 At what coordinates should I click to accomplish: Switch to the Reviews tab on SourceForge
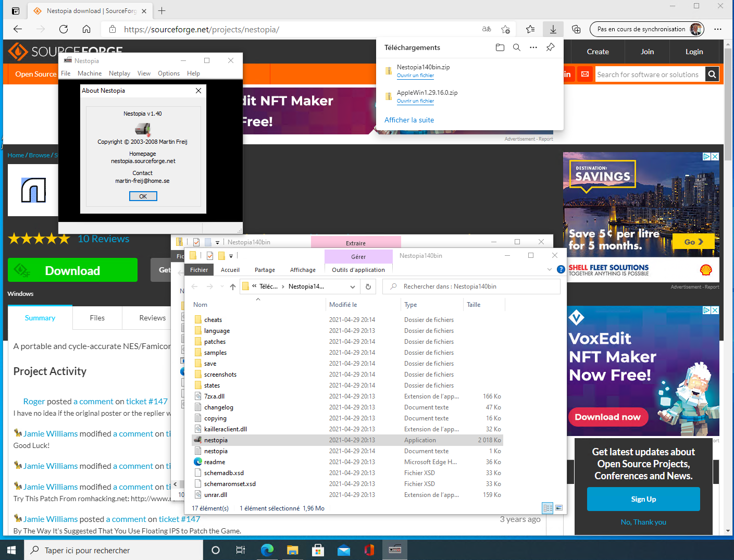tap(153, 318)
